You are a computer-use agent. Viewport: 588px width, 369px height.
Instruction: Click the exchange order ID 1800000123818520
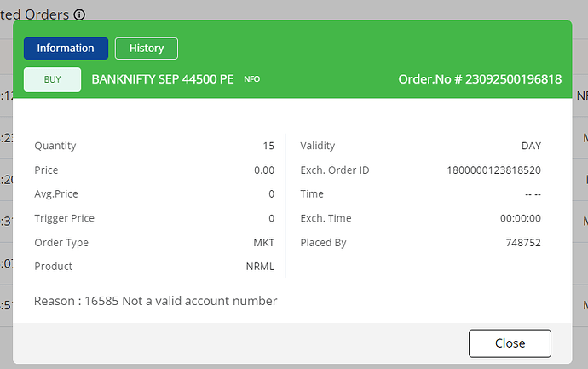(x=493, y=170)
